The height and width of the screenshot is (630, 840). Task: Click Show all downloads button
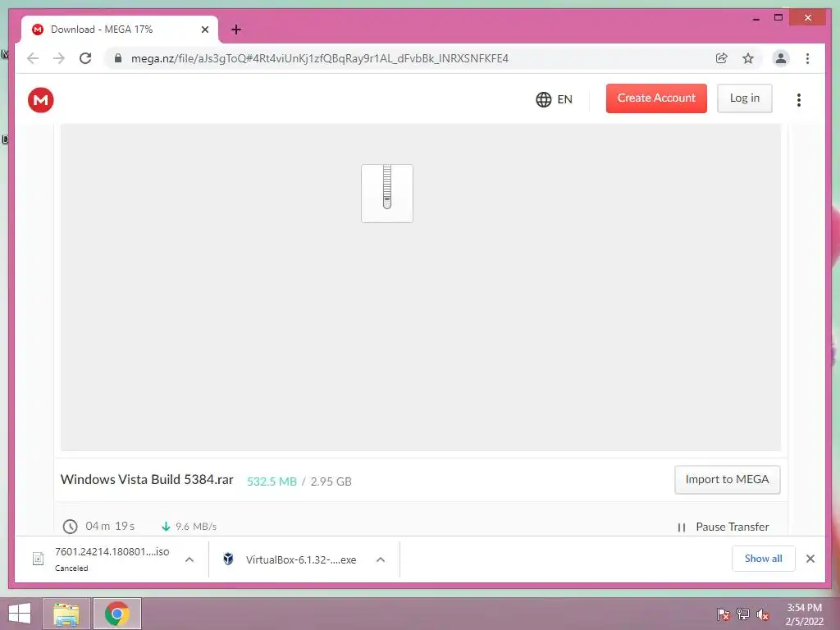tap(764, 559)
